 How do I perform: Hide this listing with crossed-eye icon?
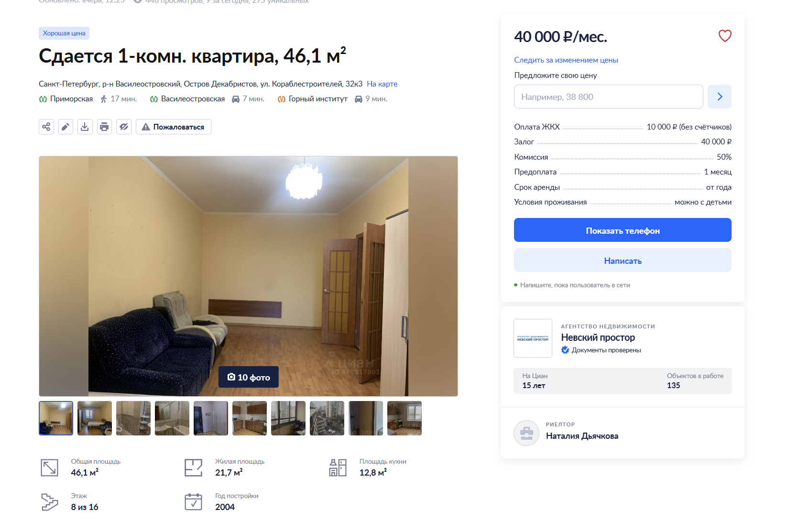[124, 127]
